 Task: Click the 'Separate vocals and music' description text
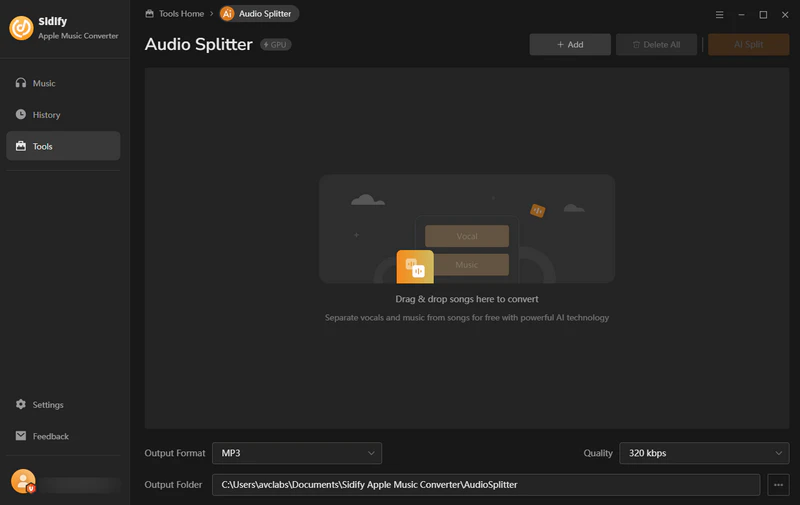pos(467,317)
